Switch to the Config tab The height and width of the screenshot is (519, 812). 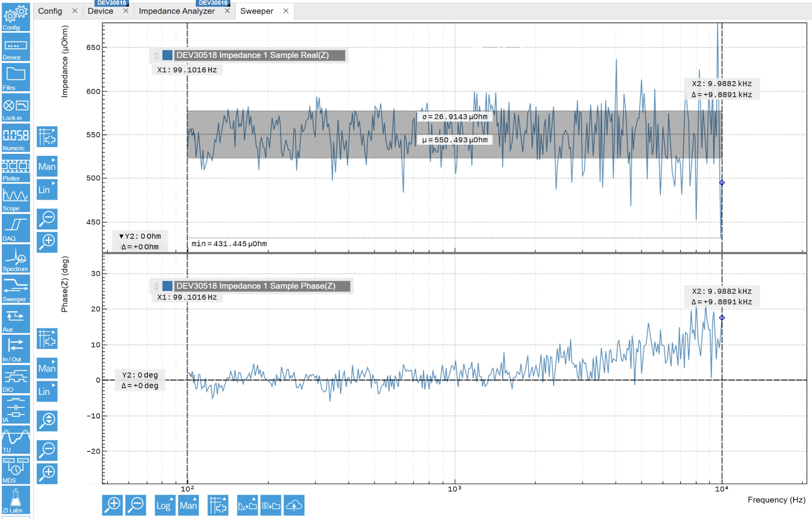coord(50,11)
